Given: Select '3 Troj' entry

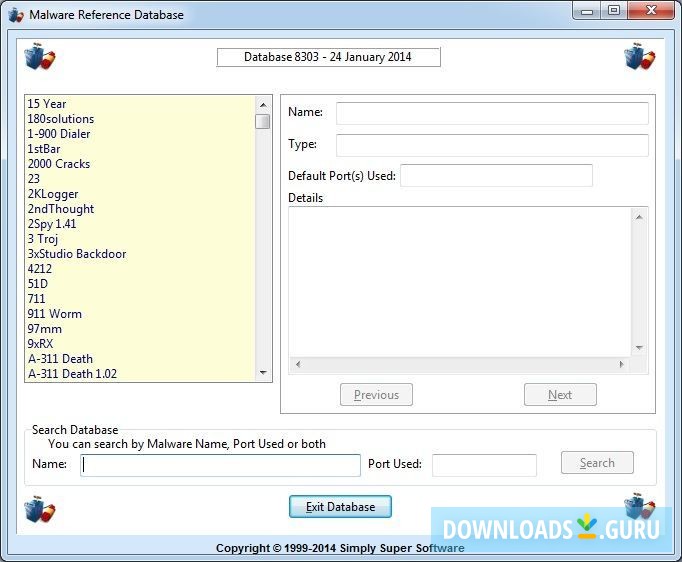Looking at the screenshot, I should click(x=140, y=239).
